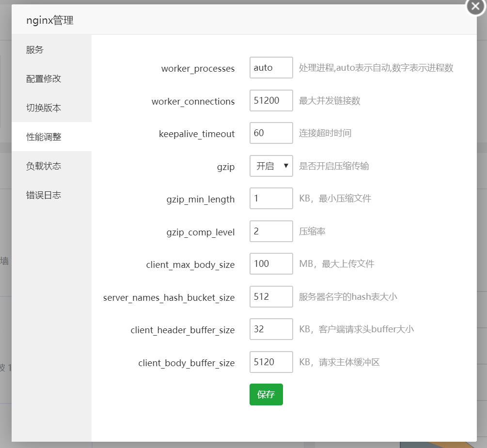Focus the client_body_buffer_size input
The width and height of the screenshot is (487, 448).
click(271, 362)
